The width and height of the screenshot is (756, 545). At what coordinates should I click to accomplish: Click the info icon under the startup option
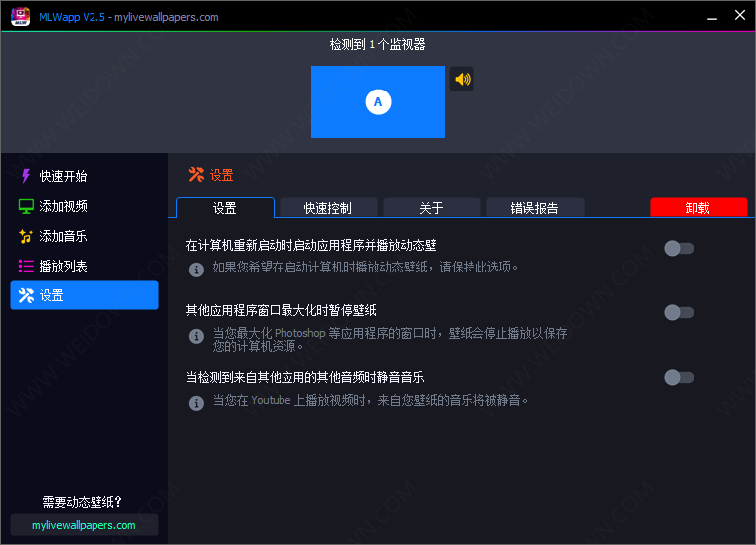pyautogui.click(x=197, y=269)
